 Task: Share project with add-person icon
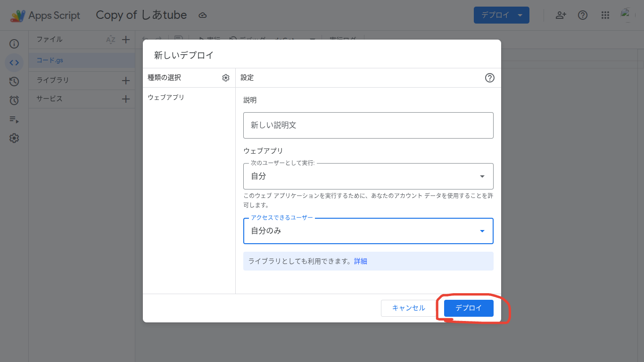click(561, 15)
